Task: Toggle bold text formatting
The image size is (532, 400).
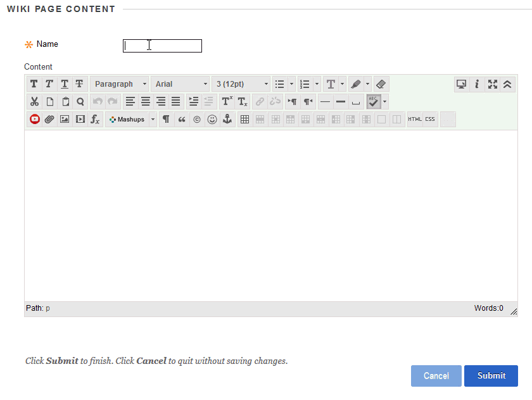Action: click(34, 84)
